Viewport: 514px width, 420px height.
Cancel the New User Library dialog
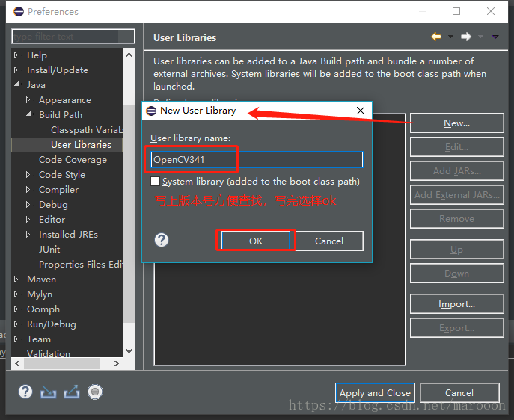click(x=328, y=241)
